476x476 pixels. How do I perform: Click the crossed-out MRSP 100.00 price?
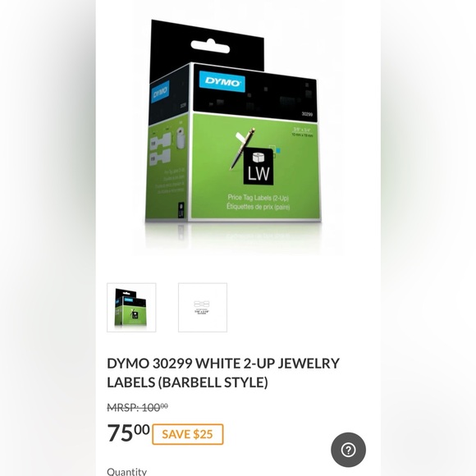[x=138, y=407]
